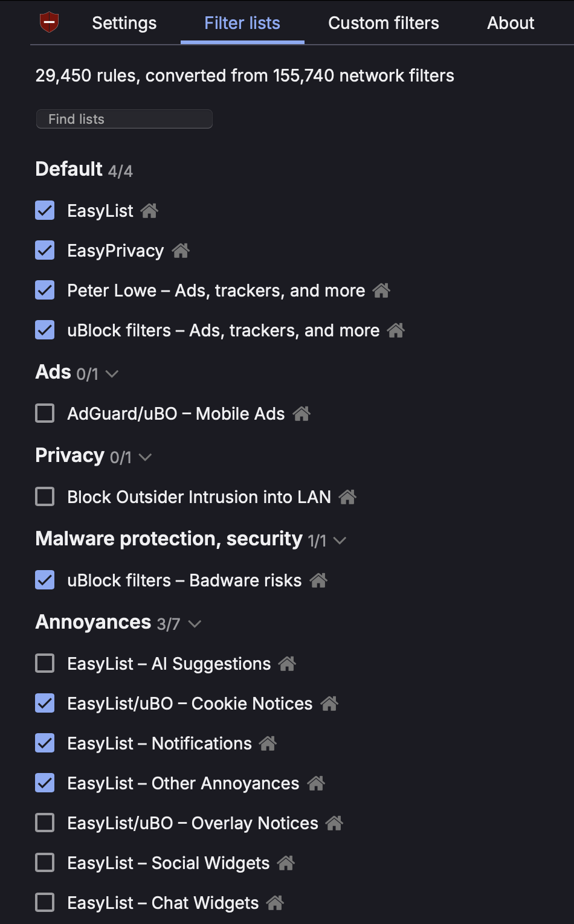Disable the EasyPrivacy filter list
Viewport: 574px width, 924px height.
click(x=45, y=250)
